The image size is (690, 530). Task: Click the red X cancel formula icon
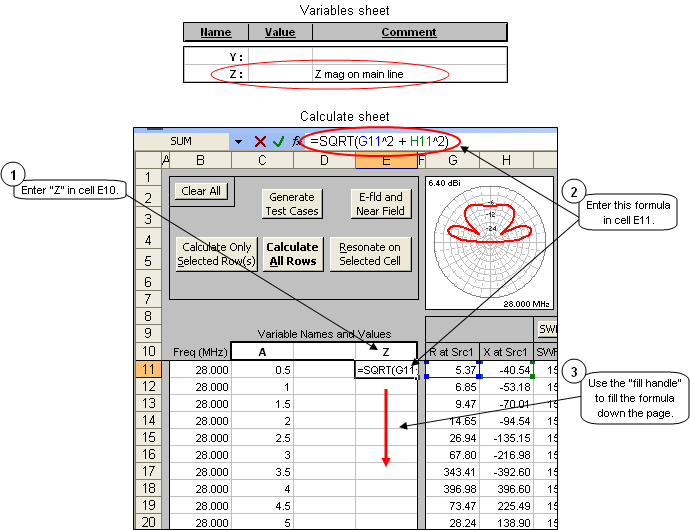260,142
